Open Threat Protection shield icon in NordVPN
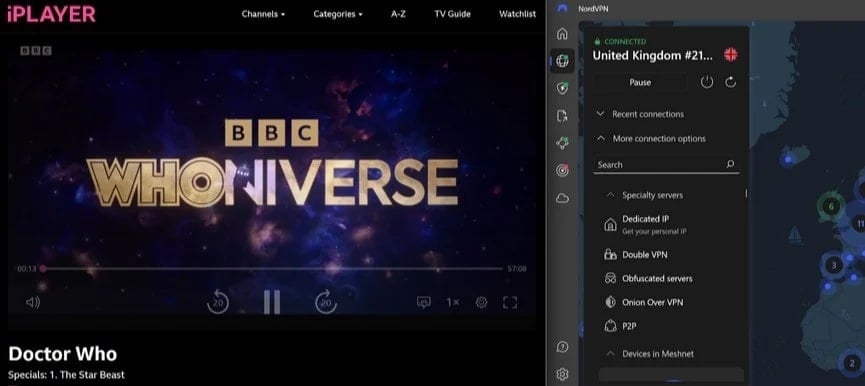 562,88
